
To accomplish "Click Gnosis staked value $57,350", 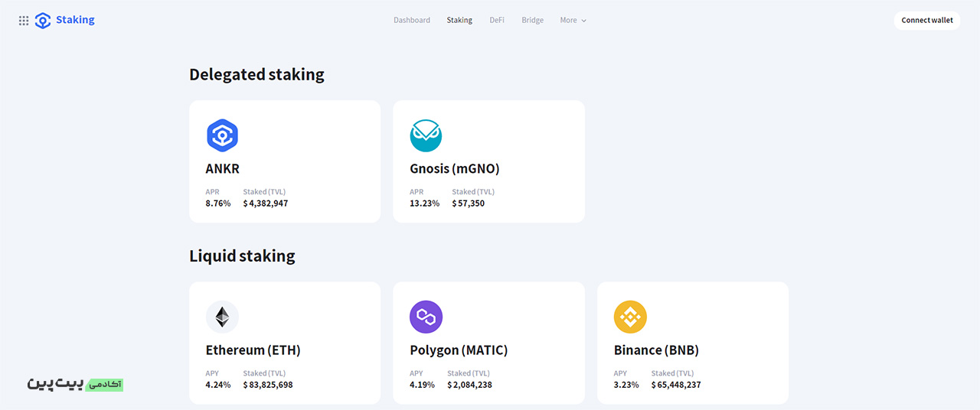I will click(x=468, y=203).
